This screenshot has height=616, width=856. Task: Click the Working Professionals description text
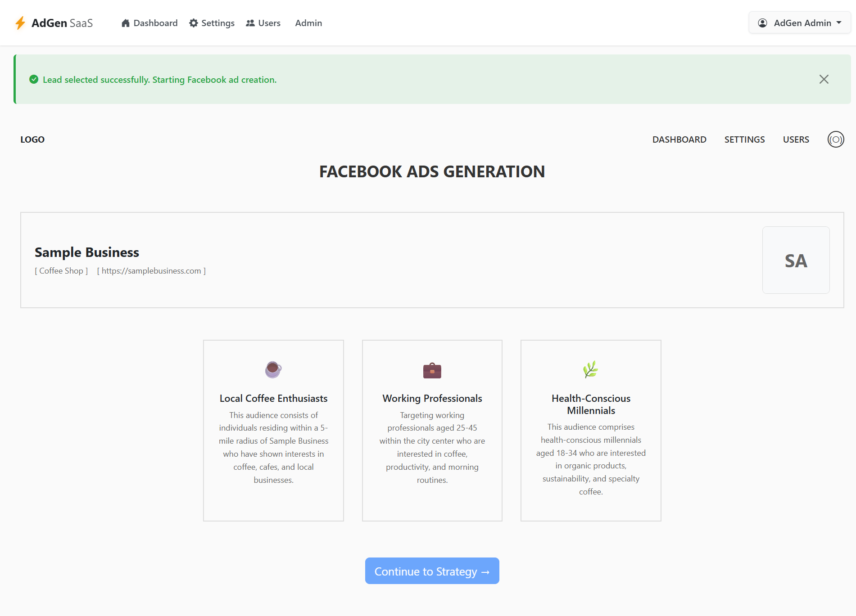pos(432,448)
